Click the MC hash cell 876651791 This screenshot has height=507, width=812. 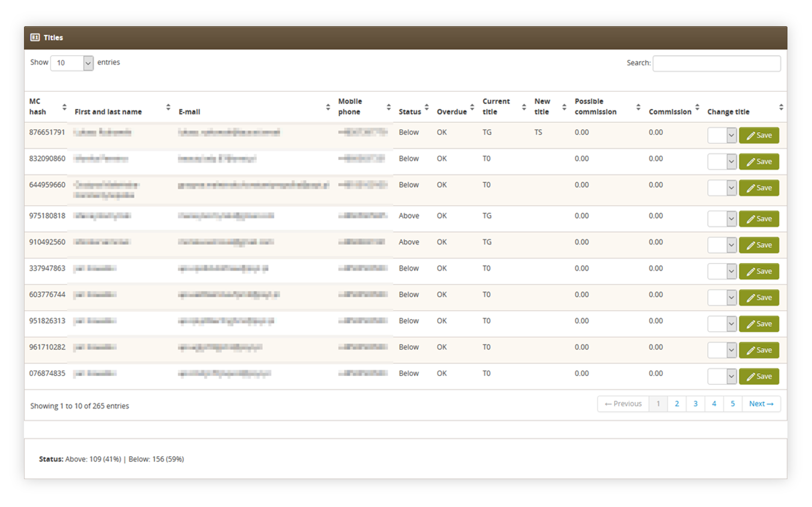tap(47, 132)
